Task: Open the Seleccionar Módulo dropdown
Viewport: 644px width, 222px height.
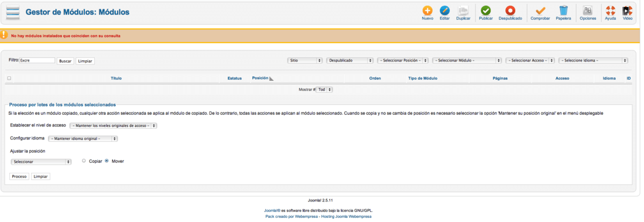Action: coord(467,60)
